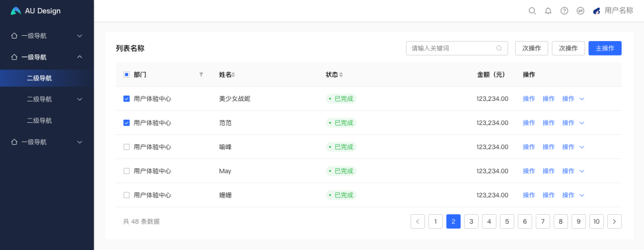Viewport: 644px width, 250px height.
Task: Expand the 二级导航 submenu with chevron
Action: point(79,99)
